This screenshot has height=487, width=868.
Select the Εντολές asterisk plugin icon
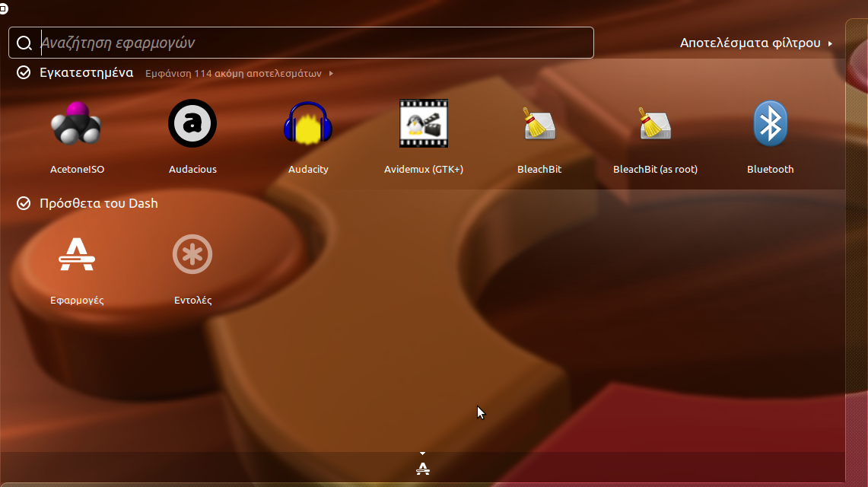click(192, 255)
